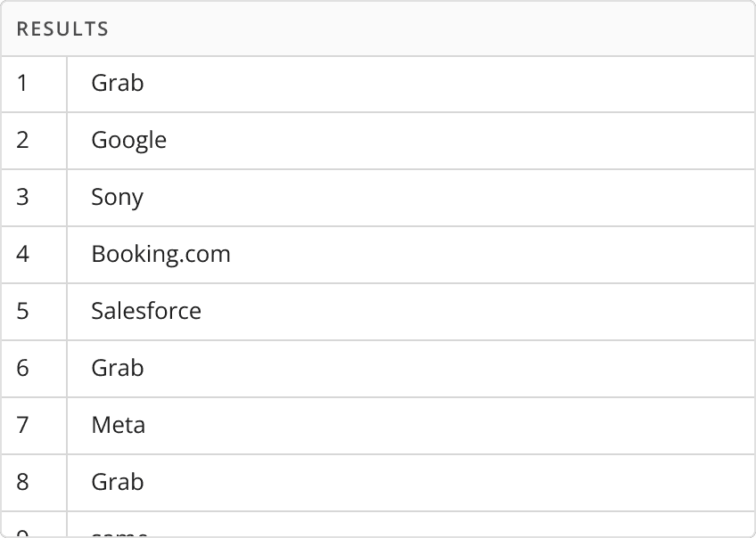Screen dimensions: 756x538
Task: Select row number 3 cell
Action: pos(34,198)
